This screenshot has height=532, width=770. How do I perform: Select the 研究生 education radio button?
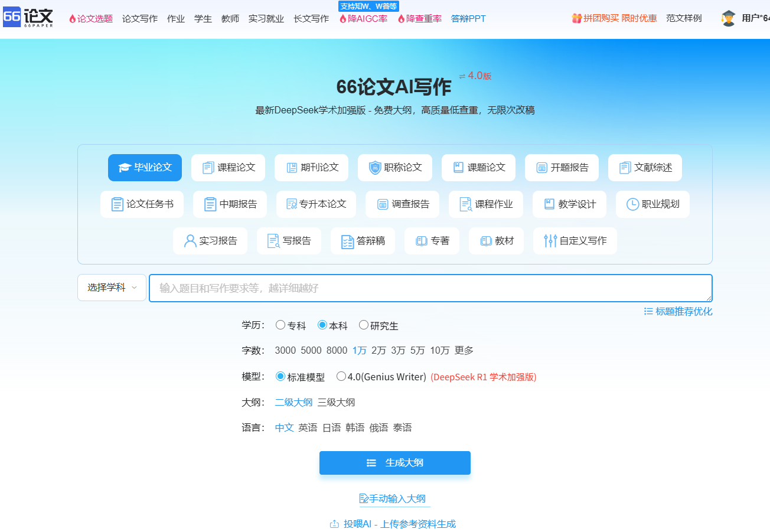[364, 325]
